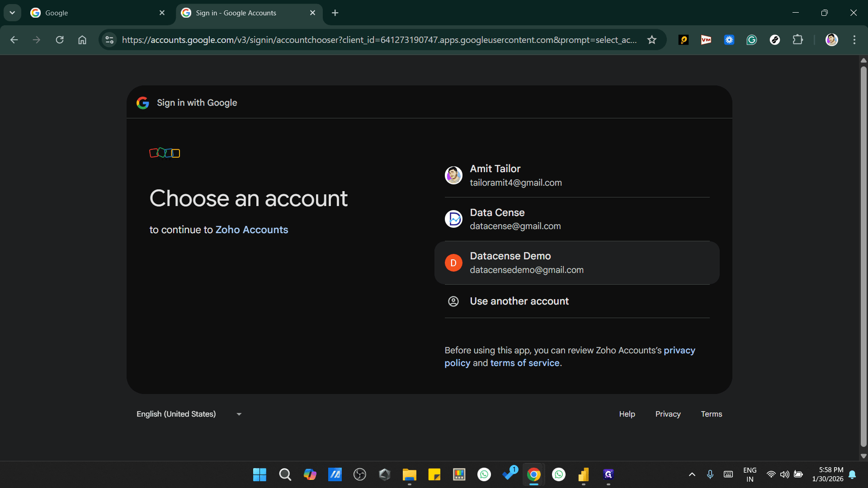Open the Chrome three-dot menu
This screenshot has width=868, height=488.
pos(854,40)
